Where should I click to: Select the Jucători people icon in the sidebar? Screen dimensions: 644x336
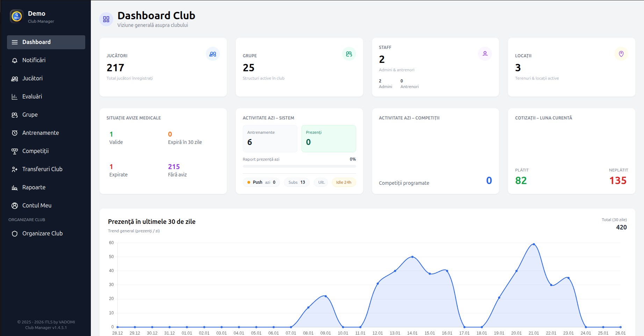(x=14, y=78)
